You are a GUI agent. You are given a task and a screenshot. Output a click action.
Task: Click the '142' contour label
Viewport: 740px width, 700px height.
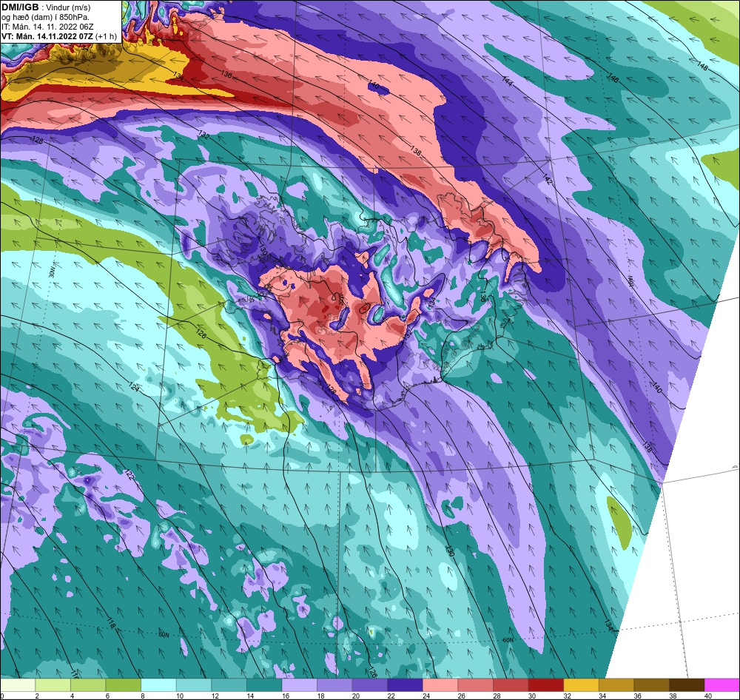pos(547,180)
